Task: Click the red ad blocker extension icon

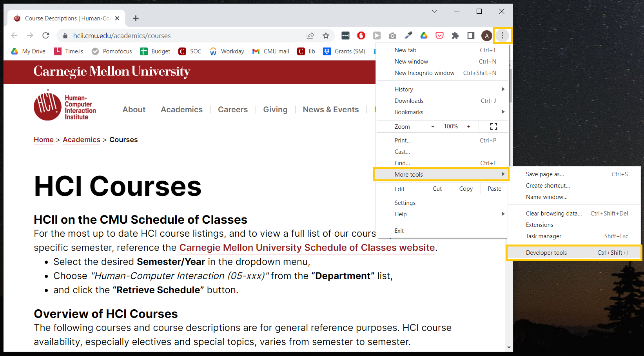Action: (361, 36)
